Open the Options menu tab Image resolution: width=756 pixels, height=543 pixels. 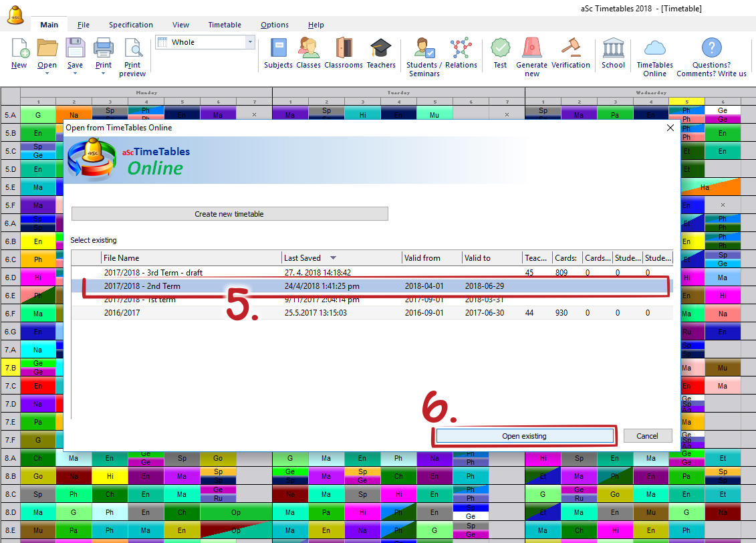275,25
